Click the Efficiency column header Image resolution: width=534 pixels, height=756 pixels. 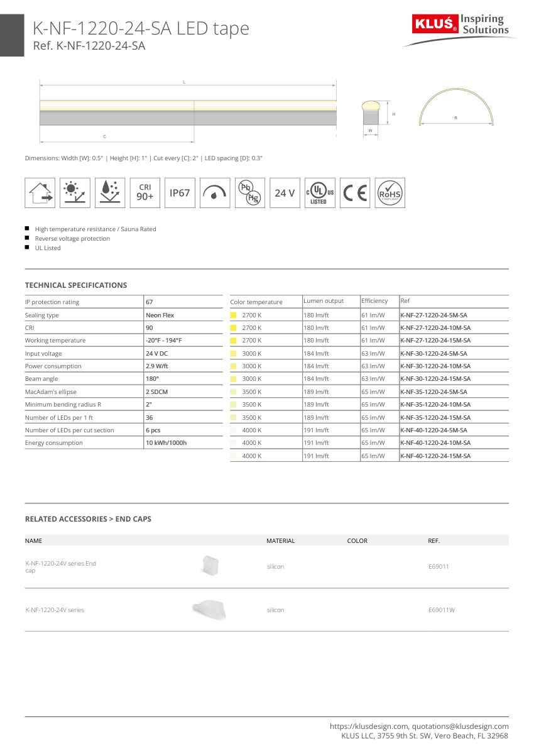375,301
